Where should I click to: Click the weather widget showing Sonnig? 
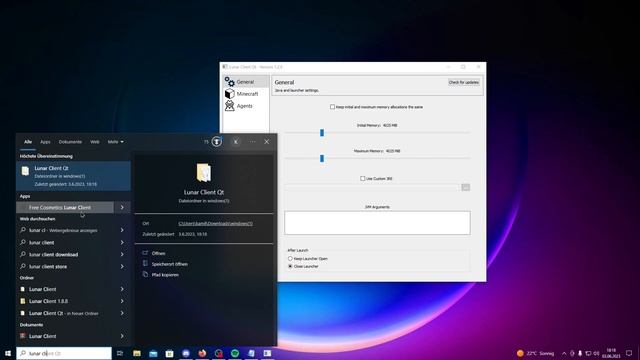(x=535, y=353)
